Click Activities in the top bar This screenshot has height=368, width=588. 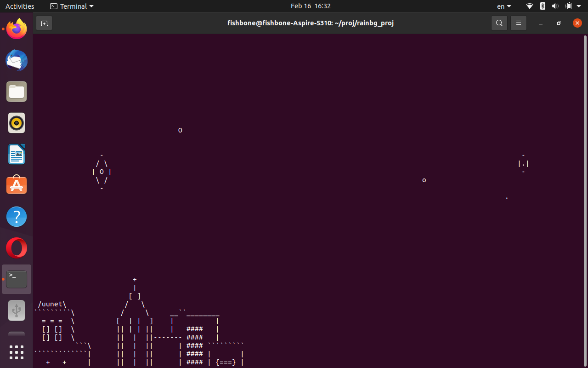point(20,6)
